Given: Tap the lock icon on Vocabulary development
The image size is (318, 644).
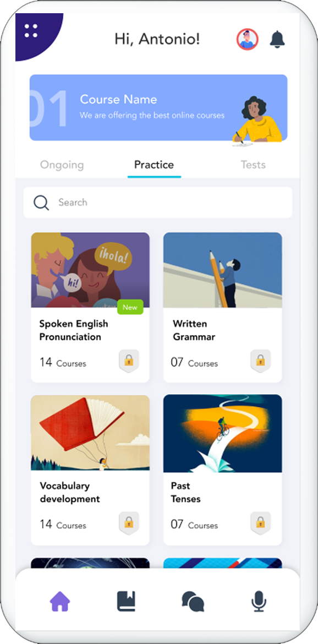Looking at the screenshot, I should pyautogui.click(x=129, y=523).
